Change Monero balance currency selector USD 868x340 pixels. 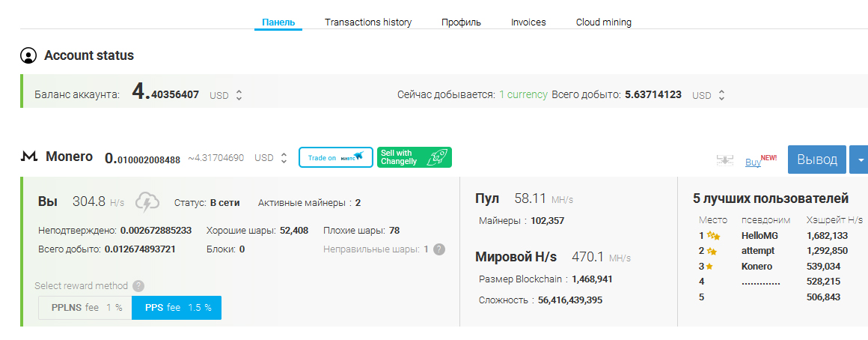271,158
